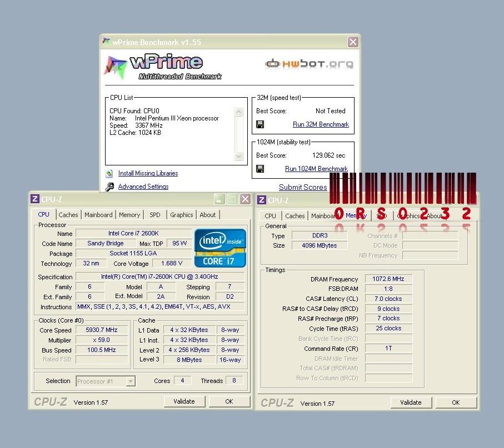Select CPU tab in left CPU-Z window
The width and height of the screenshot is (504, 448).
click(x=44, y=214)
